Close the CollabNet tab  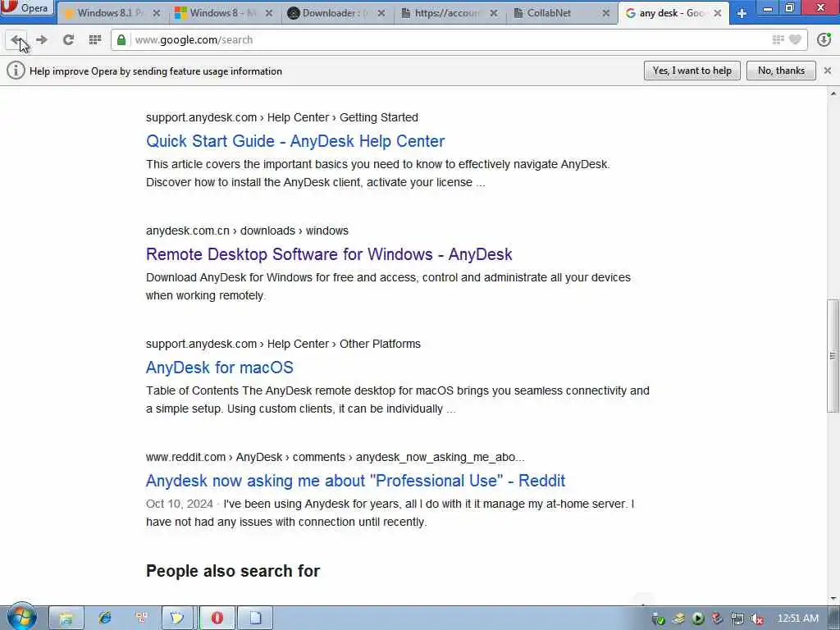coord(606,13)
